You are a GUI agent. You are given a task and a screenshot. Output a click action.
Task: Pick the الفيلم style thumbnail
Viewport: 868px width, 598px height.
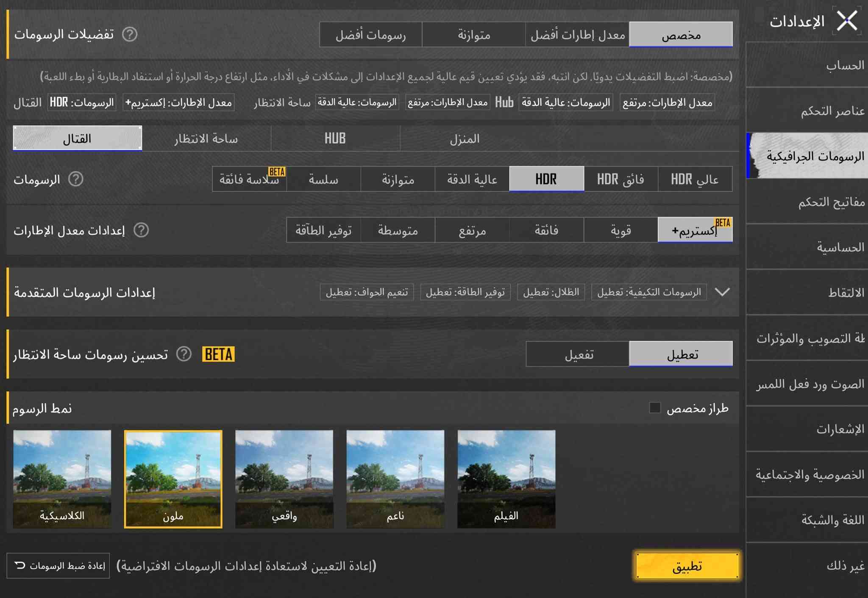506,479
